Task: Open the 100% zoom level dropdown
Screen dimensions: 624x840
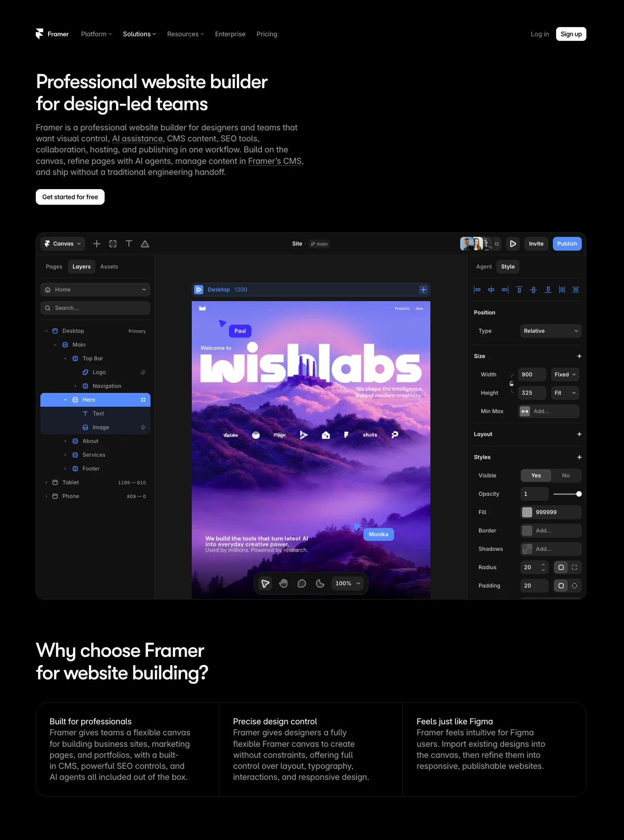Action: [348, 583]
